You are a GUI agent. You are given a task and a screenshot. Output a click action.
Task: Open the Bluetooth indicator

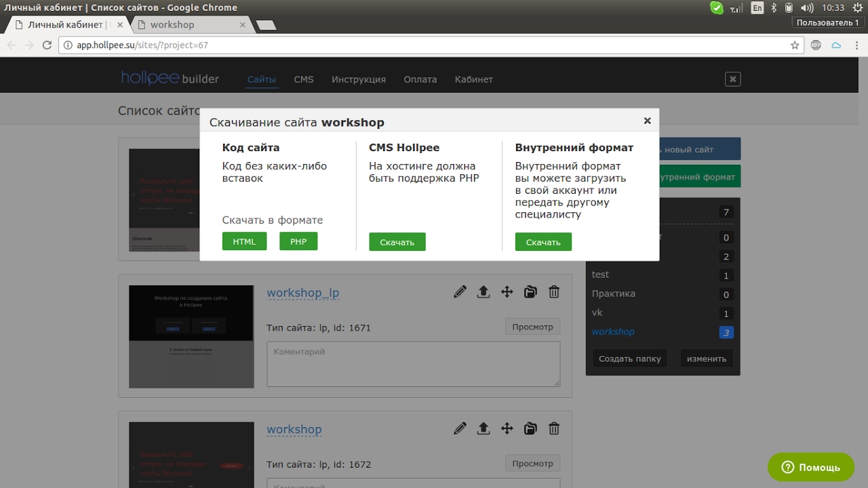coord(774,8)
